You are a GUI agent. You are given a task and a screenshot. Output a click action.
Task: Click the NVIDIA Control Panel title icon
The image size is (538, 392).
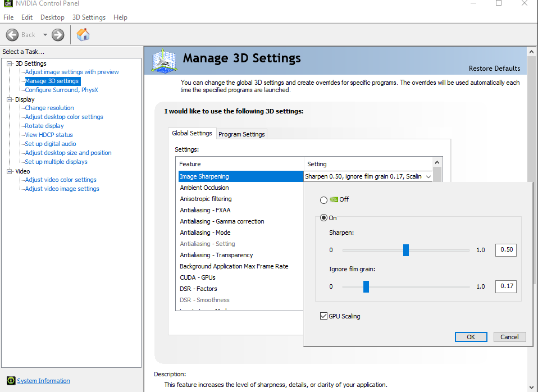[7, 3]
